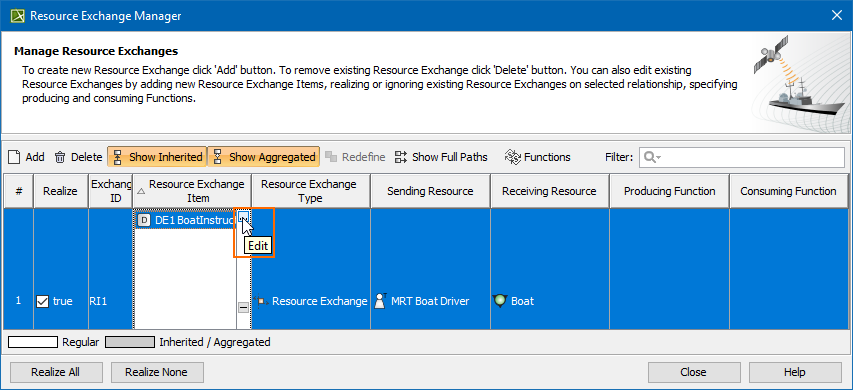Click the Receiving Resource column header
The image size is (853, 390).
(x=549, y=191)
